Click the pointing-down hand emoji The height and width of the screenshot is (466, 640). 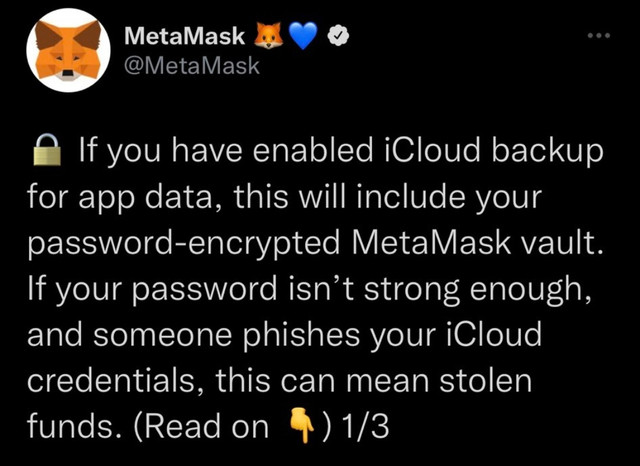302,427
